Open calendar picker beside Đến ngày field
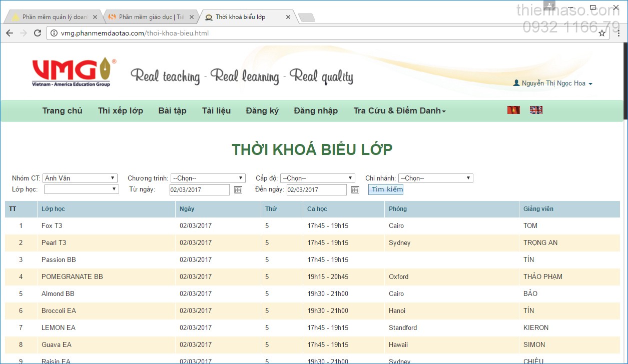 [x=355, y=189]
